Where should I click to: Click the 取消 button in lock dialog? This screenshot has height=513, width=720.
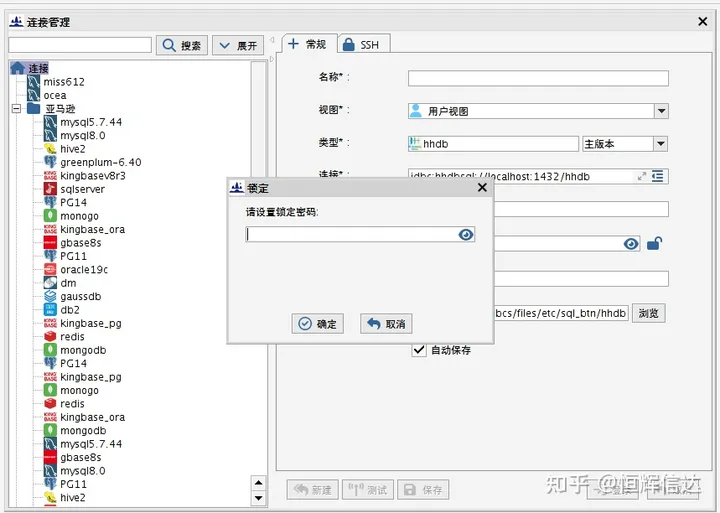[x=386, y=324]
